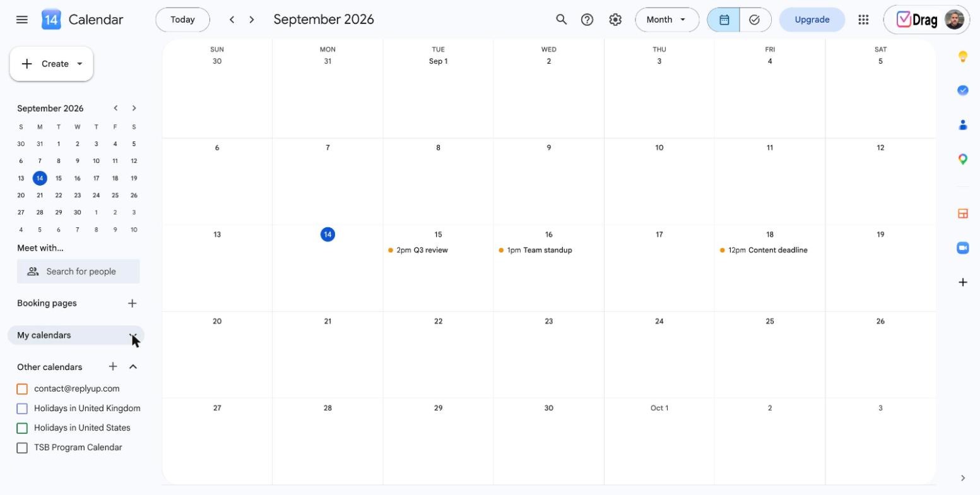Viewport: 980px width, 495px height.
Task: Expand the My calendars section
Action: tap(133, 335)
